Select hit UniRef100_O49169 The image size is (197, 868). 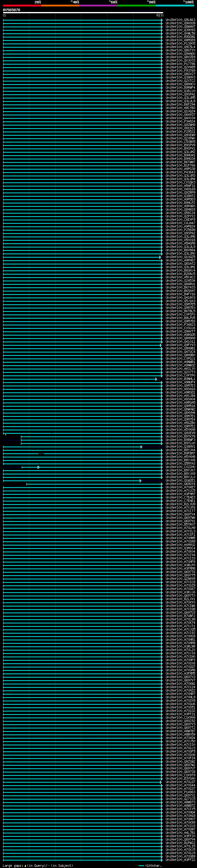[180, 189]
